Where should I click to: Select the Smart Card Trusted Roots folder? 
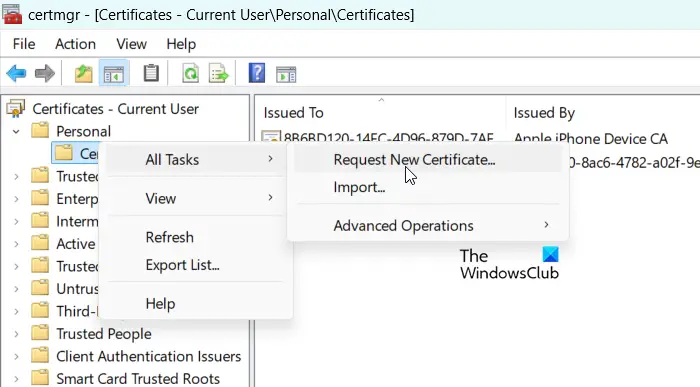coord(138,379)
